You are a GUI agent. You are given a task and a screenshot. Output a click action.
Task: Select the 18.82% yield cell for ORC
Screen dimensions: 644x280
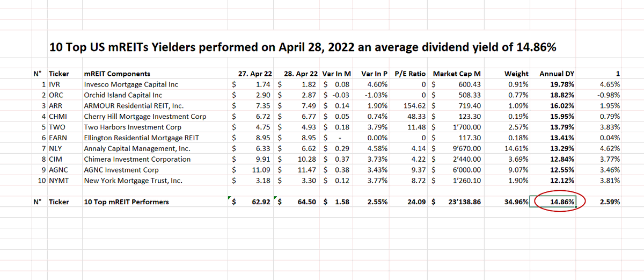(562, 95)
